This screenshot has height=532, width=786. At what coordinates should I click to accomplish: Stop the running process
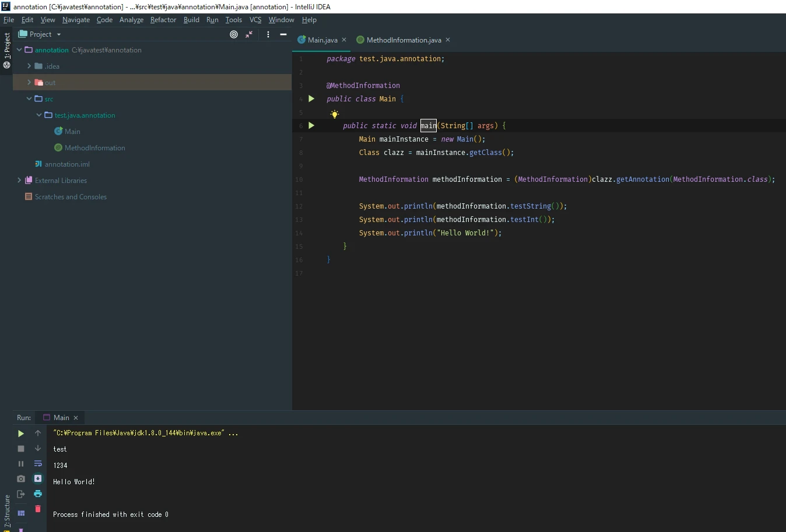(21, 449)
